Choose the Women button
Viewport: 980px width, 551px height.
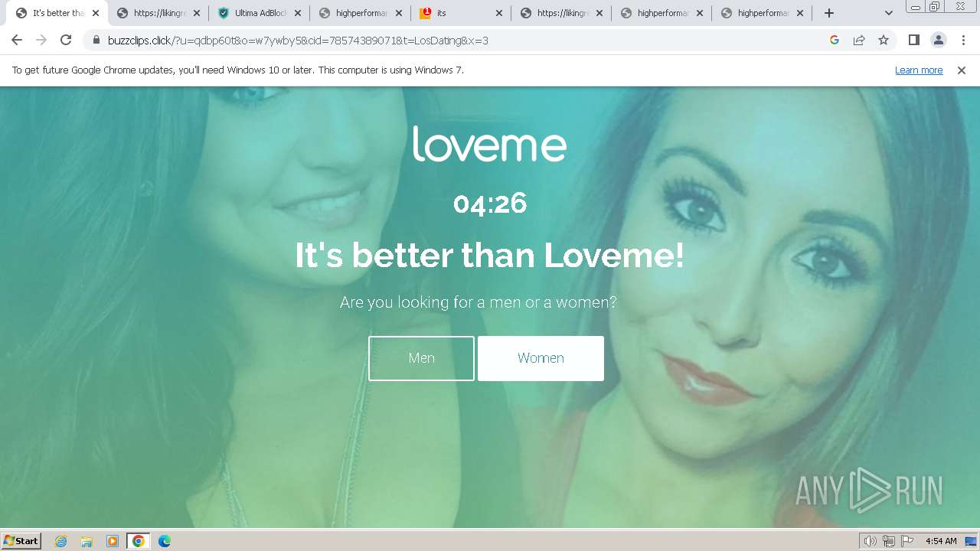[541, 358]
